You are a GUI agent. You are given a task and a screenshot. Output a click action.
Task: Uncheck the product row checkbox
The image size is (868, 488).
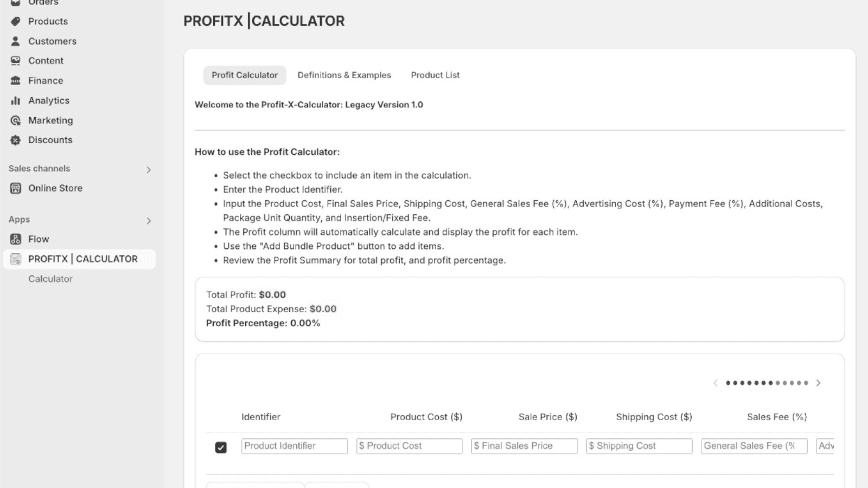tap(221, 447)
